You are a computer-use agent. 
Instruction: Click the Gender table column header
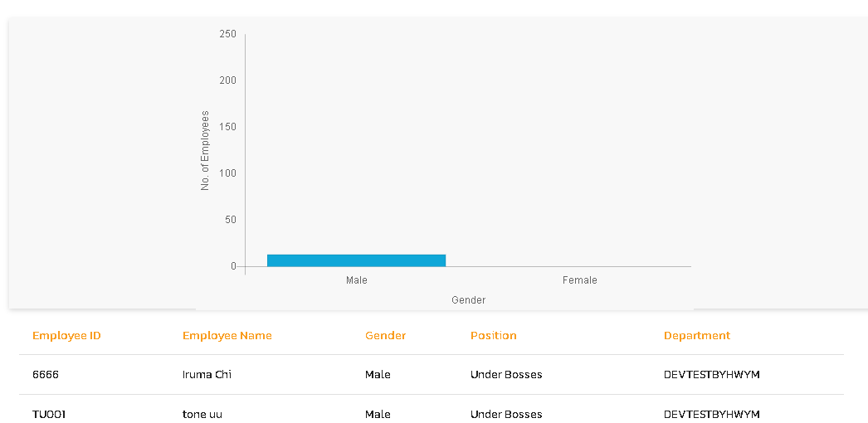pos(386,336)
